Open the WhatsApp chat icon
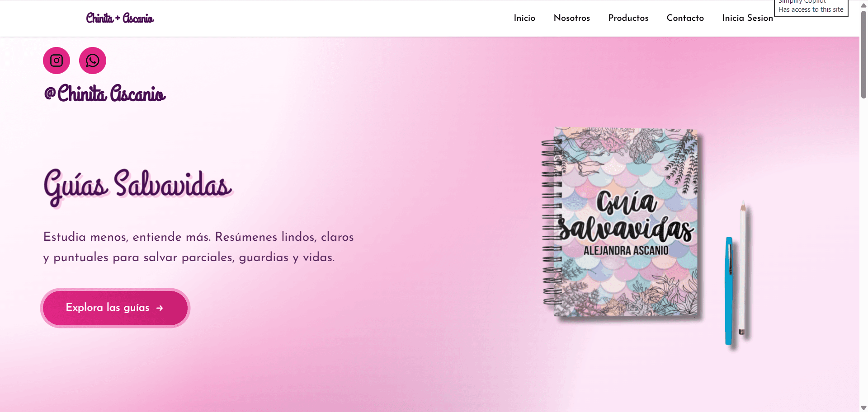Image resolution: width=868 pixels, height=412 pixels. (x=93, y=61)
